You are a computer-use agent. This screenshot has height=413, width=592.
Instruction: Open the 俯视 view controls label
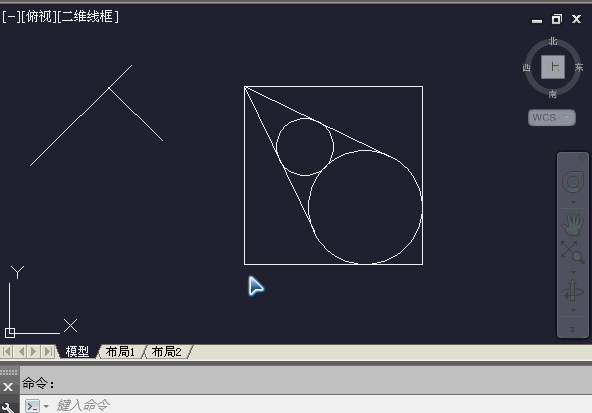[38, 17]
